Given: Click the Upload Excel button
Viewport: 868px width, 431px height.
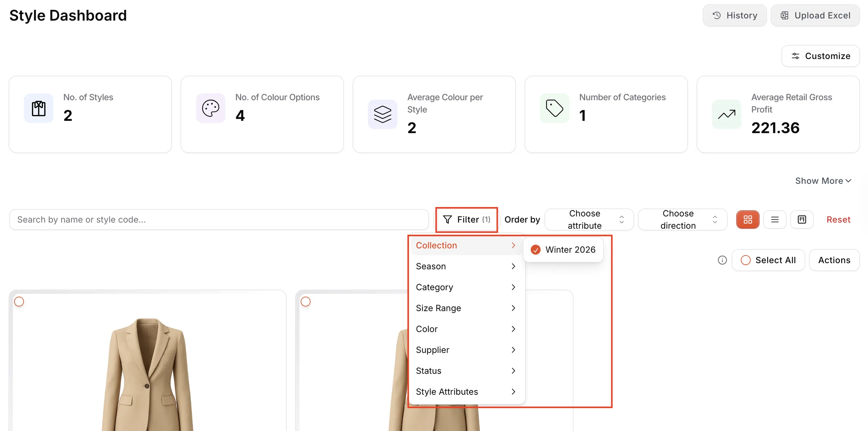Looking at the screenshot, I should 815,16.
